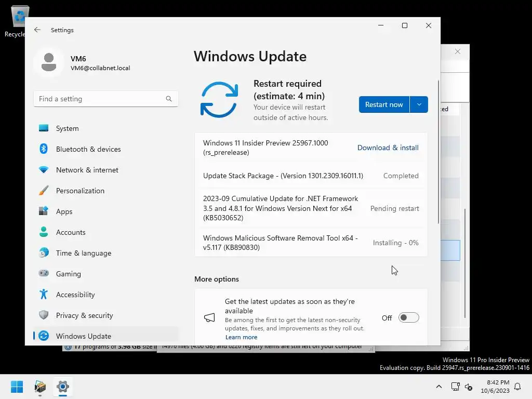Open the 8:42 PM clock in taskbar

coord(495,387)
